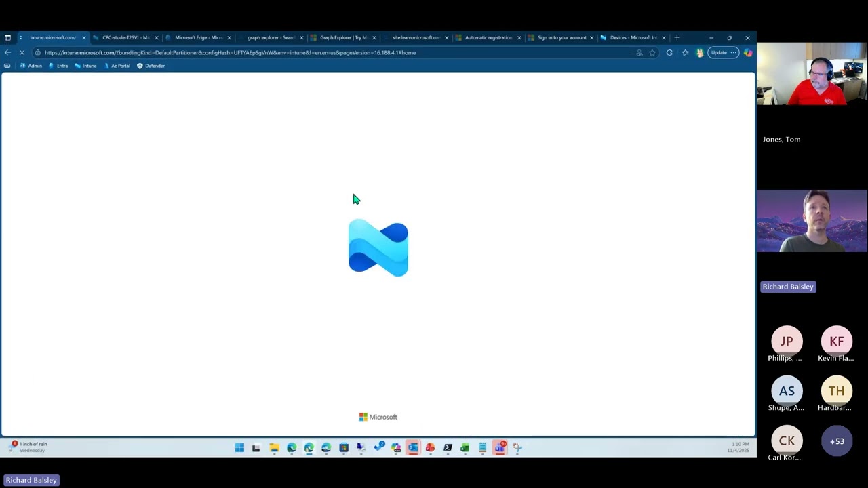Open Microsoft Store from the taskbar
868x488 pixels.
(344, 447)
